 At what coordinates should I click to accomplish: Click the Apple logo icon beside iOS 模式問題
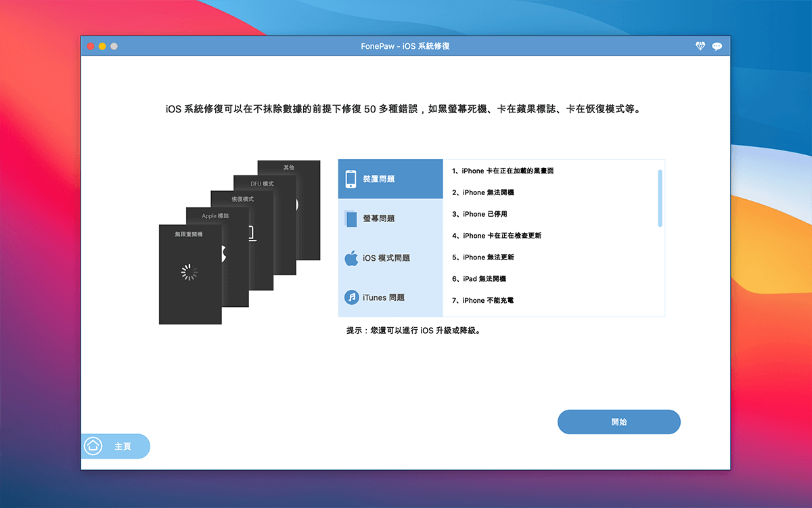tap(351, 258)
